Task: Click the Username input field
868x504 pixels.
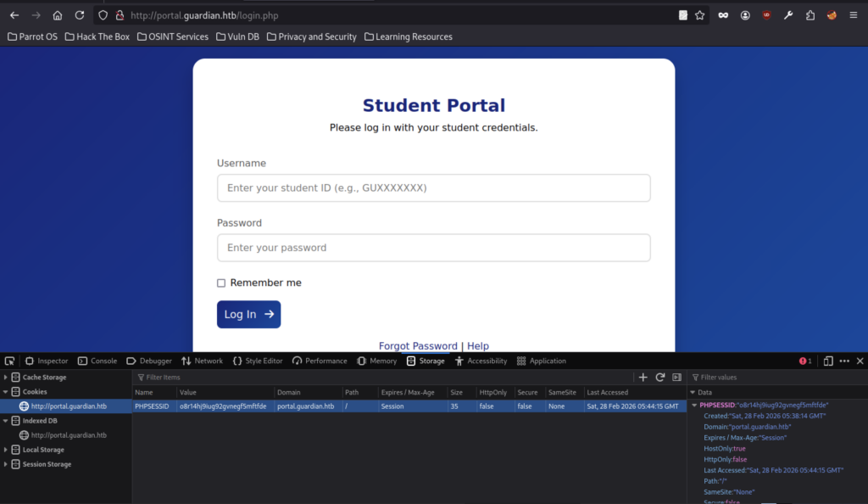Action: 433,188
